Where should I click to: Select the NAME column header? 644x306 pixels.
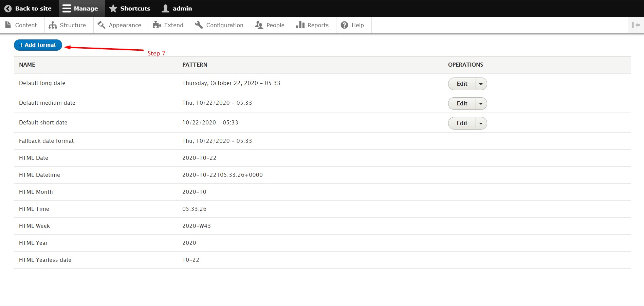(27, 65)
